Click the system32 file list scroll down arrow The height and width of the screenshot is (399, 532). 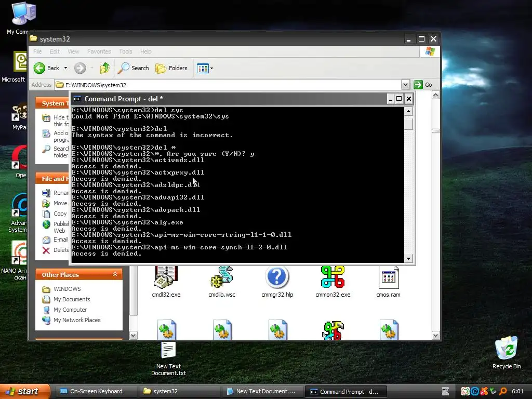coord(436,336)
